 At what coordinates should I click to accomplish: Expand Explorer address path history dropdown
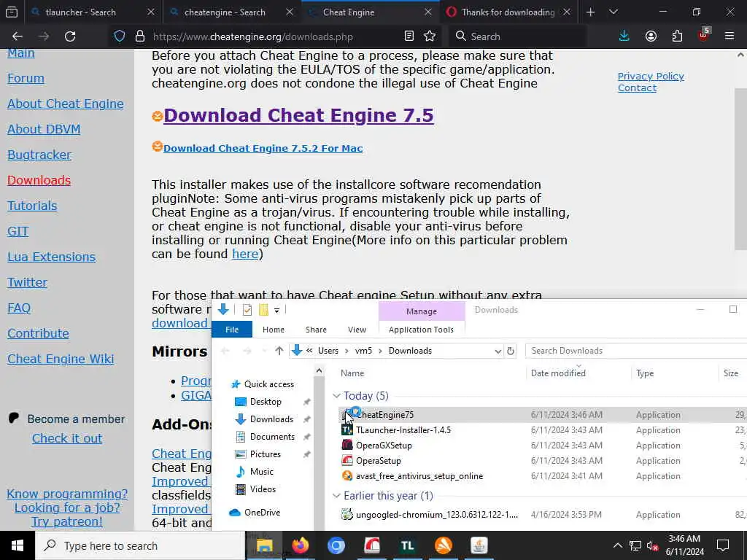tap(498, 351)
